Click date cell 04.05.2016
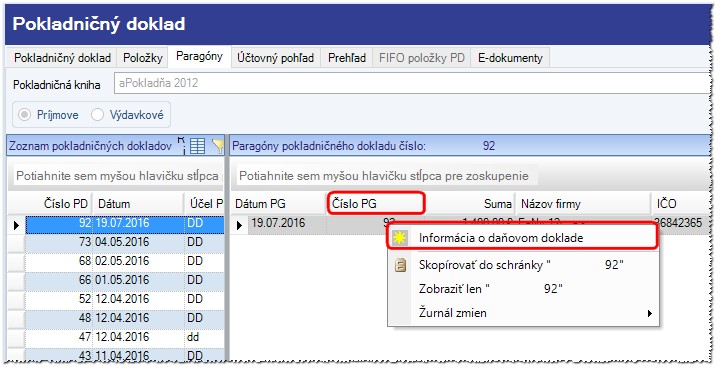Screen dimensions: 722x372 (138, 242)
